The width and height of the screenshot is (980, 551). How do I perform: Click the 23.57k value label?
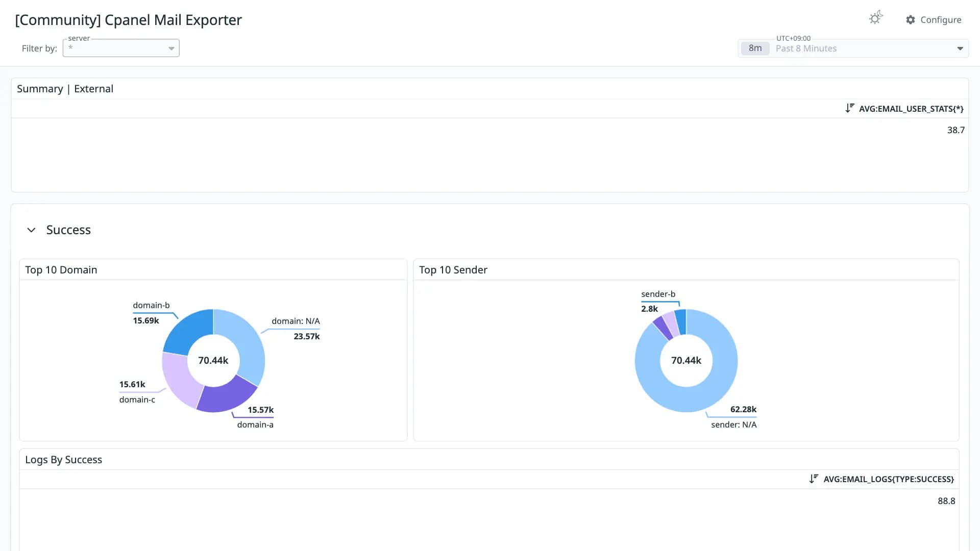click(x=307, y=336)
